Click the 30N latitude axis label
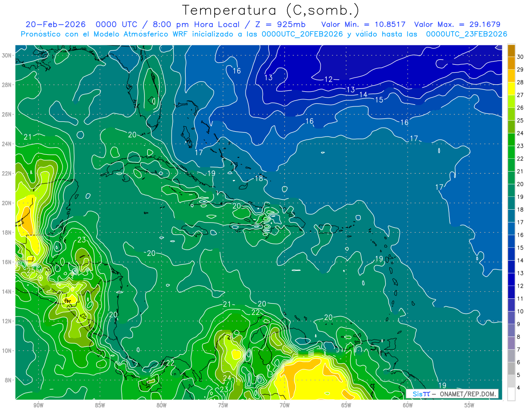 [7, 55]
